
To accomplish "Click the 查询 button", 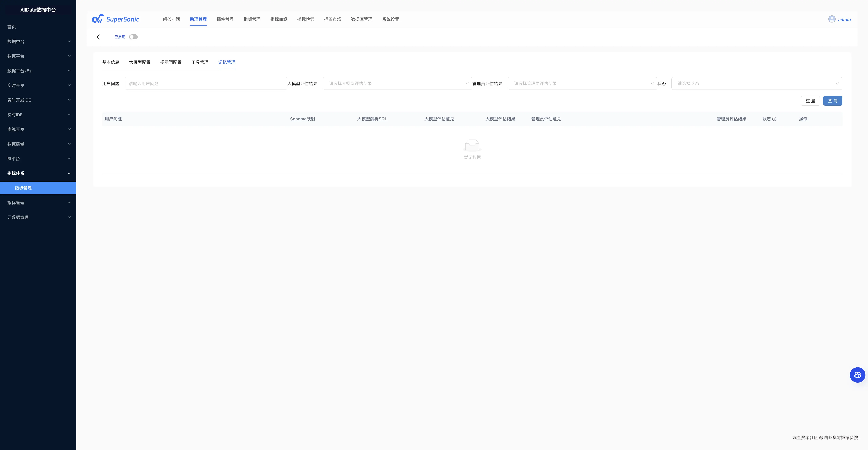I will 832,101.
